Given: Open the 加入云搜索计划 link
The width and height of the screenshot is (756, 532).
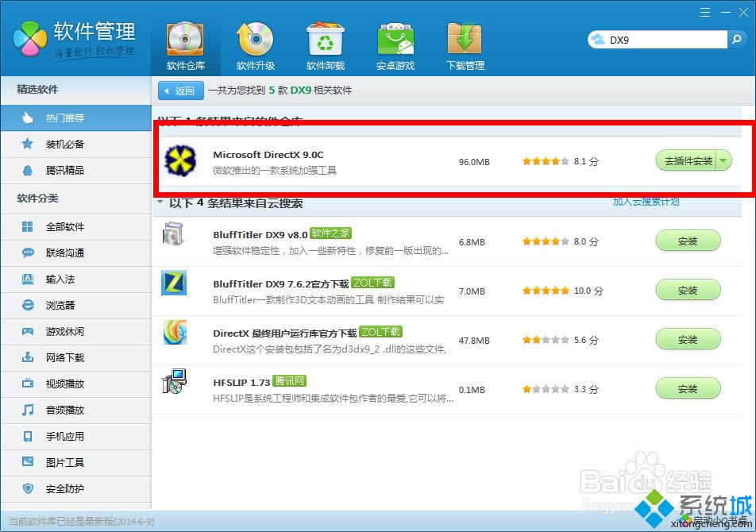Looking at the screenshot, I should click(646, 202).
